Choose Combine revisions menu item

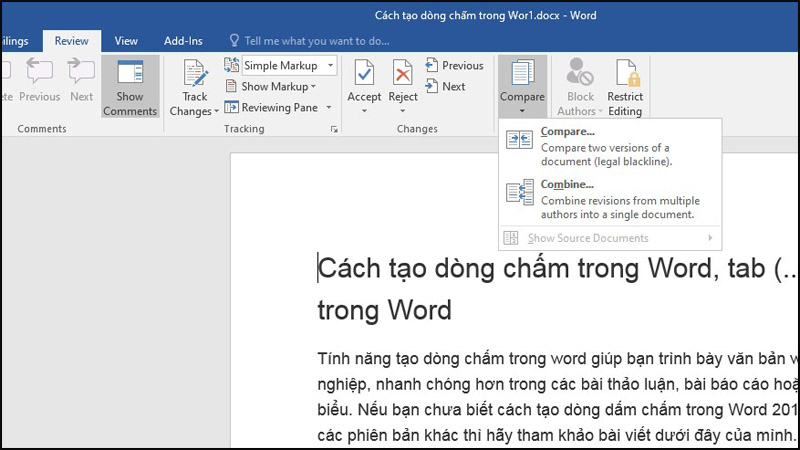pyautogui.click(x=610, y=199)
